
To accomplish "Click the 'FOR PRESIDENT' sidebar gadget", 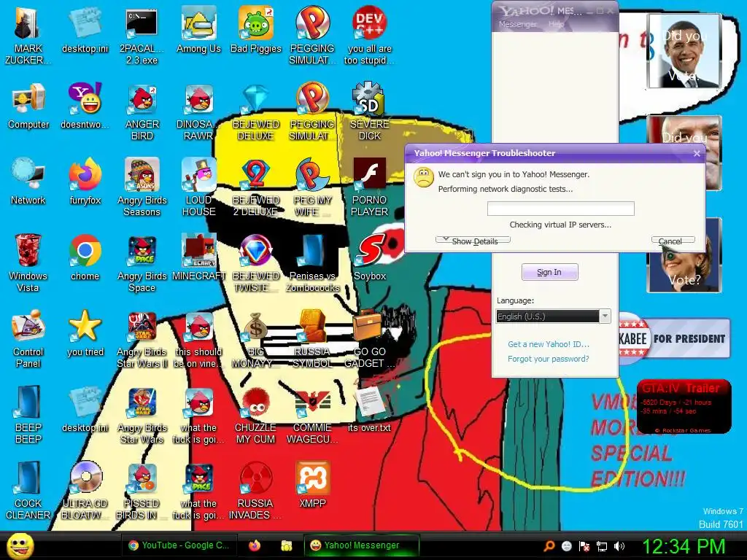I will point(674,338).
